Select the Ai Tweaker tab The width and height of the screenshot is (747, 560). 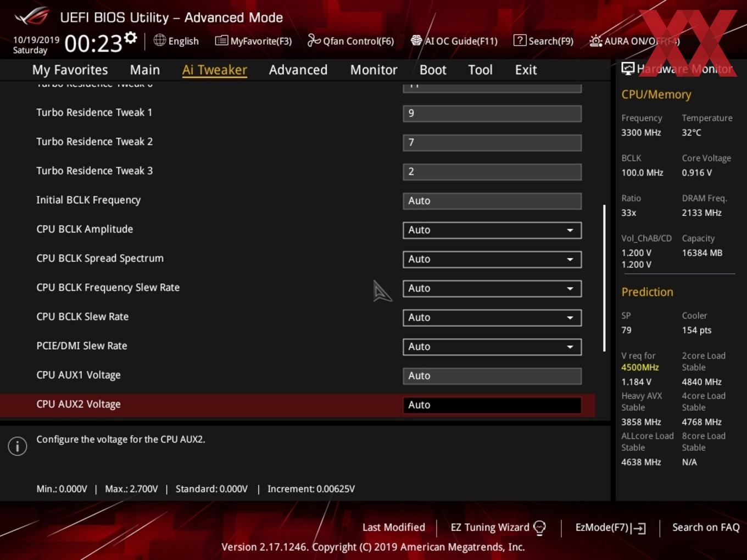pyautogui.click(x=215, y=70)
